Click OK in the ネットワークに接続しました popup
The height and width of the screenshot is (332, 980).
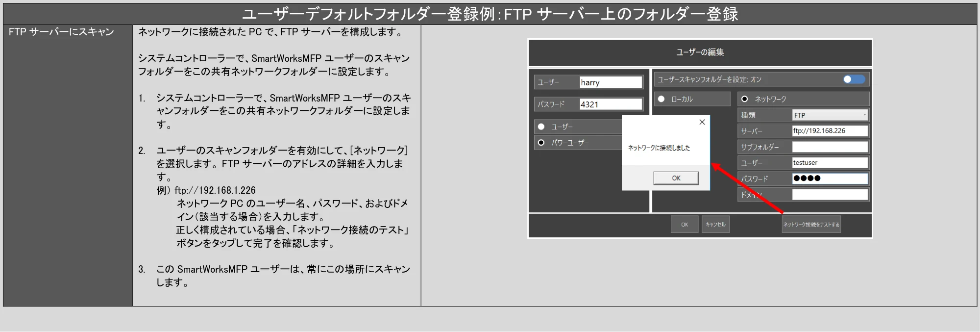(x=676, y=178)
